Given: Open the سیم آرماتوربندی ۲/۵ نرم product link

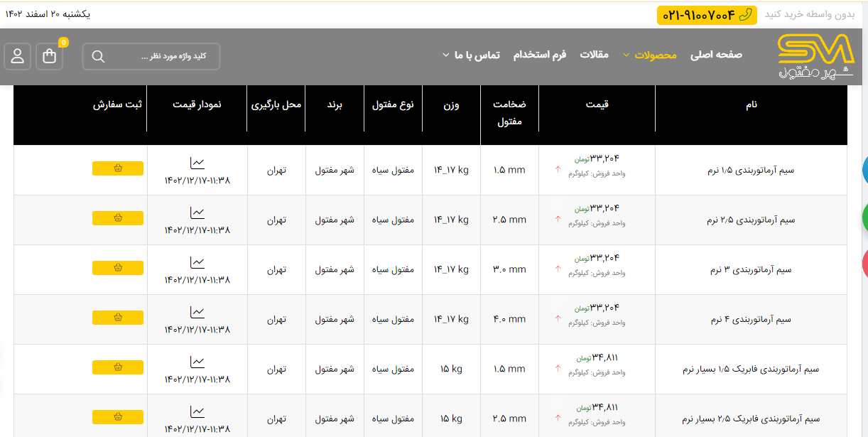Looking at the screenshot, I should pos(750,220).
